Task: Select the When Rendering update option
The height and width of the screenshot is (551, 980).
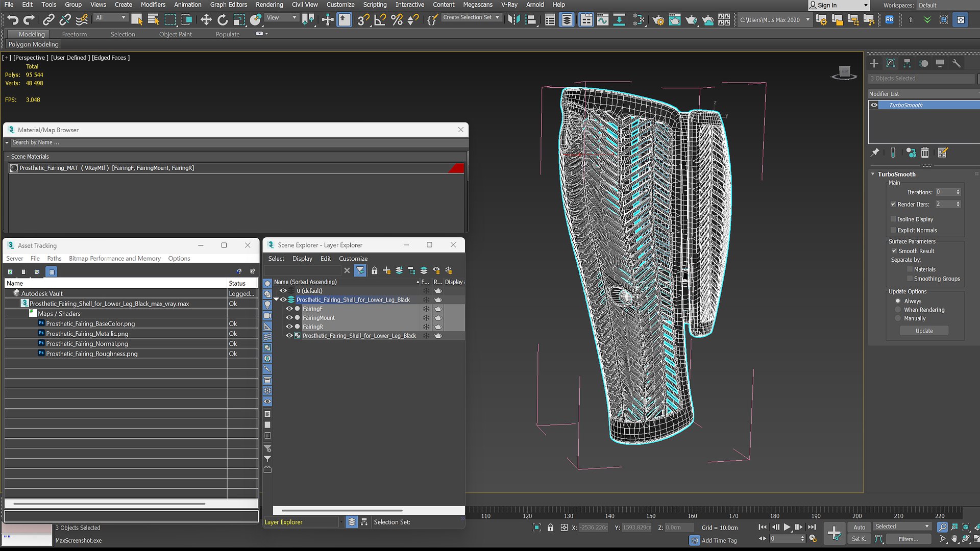Action: (x=898, y=310)
